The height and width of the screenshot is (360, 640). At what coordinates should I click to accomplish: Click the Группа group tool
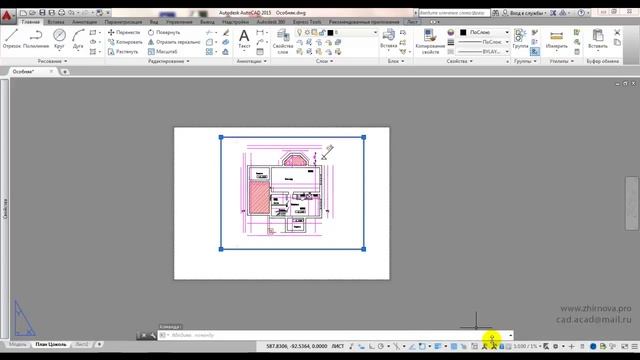click(520, 39)
